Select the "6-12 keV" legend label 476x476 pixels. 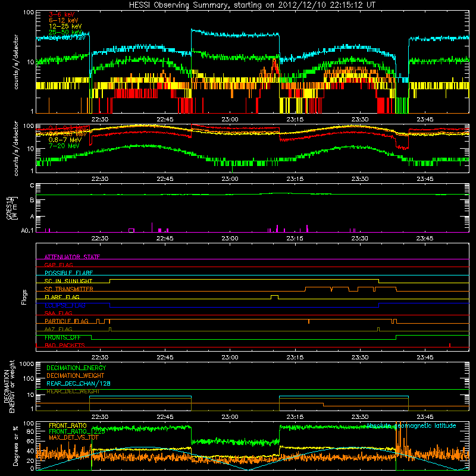tap(64, 20)
